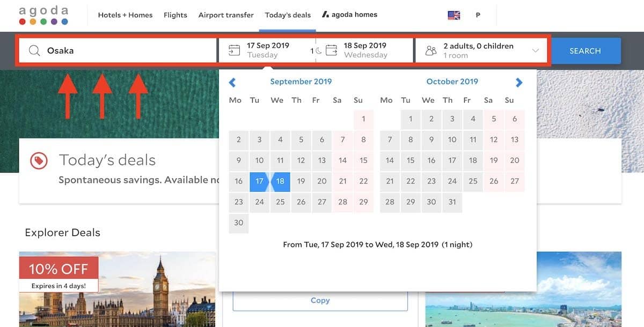Go to previous month with left arrow

pos(232,82)
